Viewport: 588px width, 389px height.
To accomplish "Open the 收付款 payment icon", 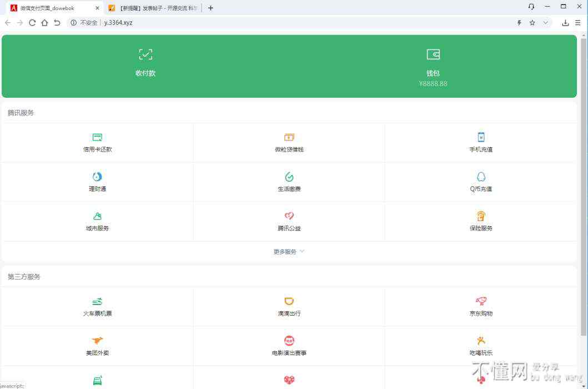I will click(145, 54).
